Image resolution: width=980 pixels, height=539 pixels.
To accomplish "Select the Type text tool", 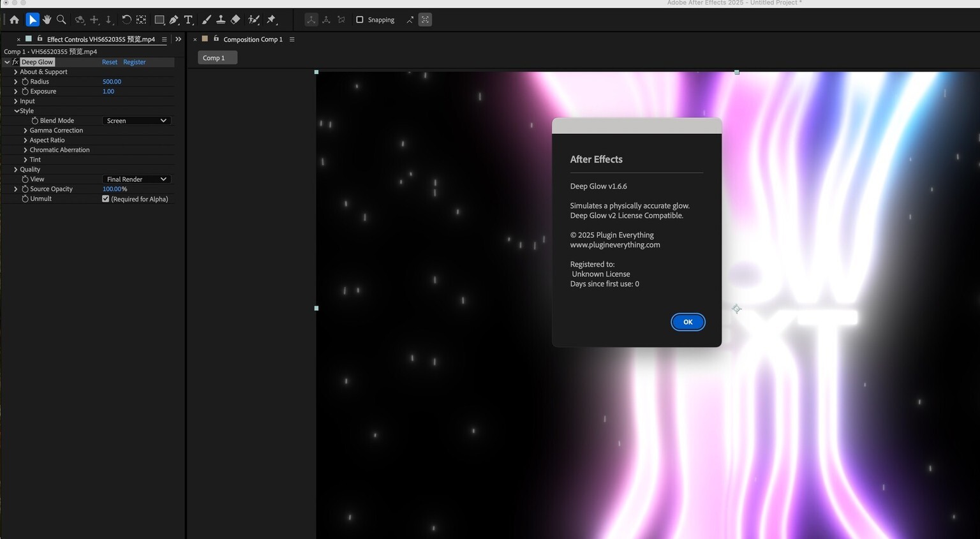I will tap(189, 20).
